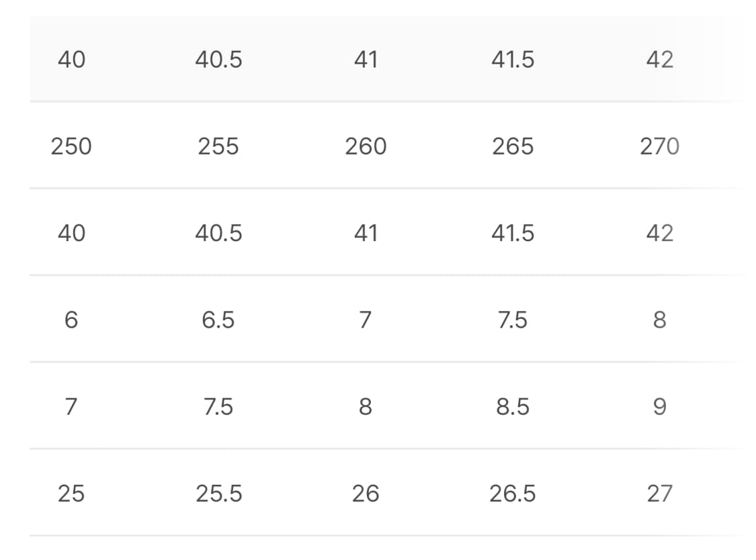Select 40.5 in the shaded header row
Screen dimensions: 756x560
(218, 59)
